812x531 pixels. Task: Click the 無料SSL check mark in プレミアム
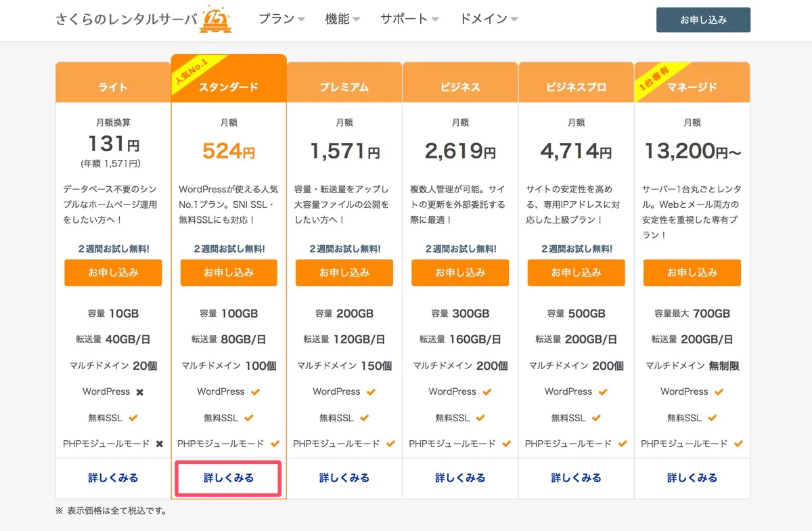click(x=365, y=418)
